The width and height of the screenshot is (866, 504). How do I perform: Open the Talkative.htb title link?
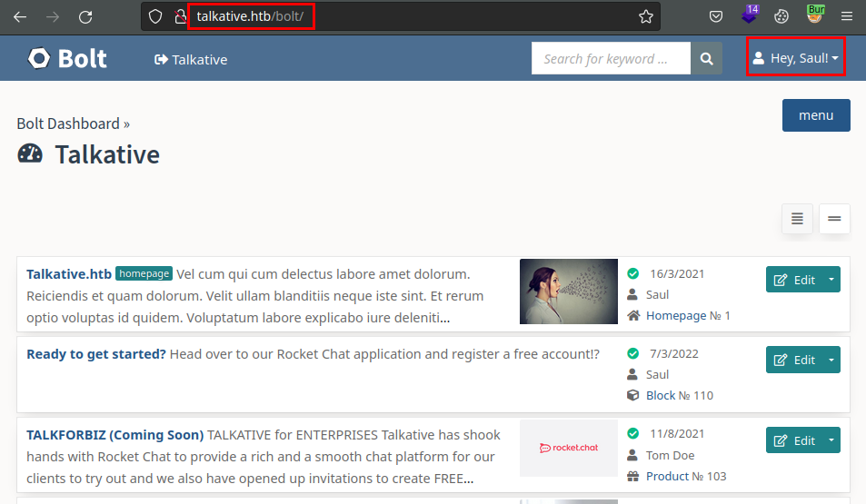[x=69, y=274]
